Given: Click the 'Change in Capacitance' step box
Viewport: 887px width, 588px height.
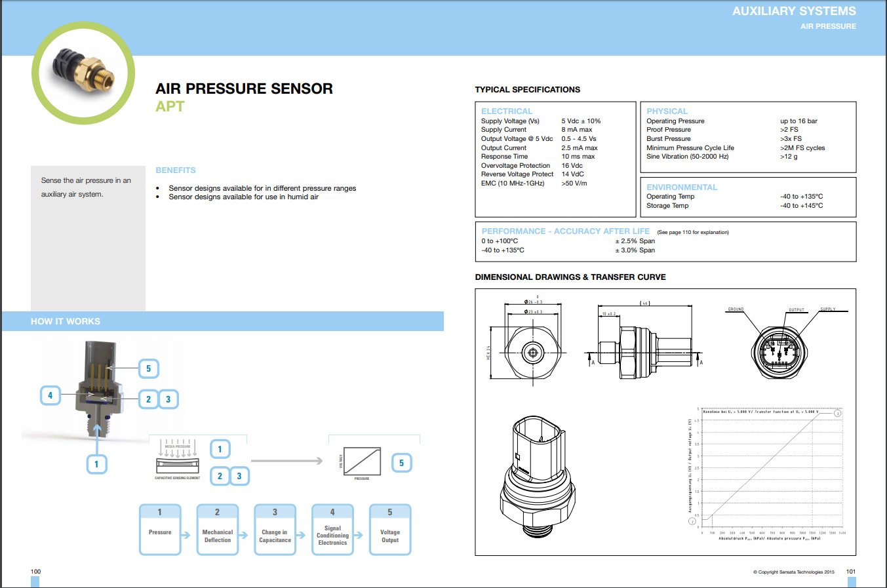Looking at the screenshot, I should click(x=275, y=529).
